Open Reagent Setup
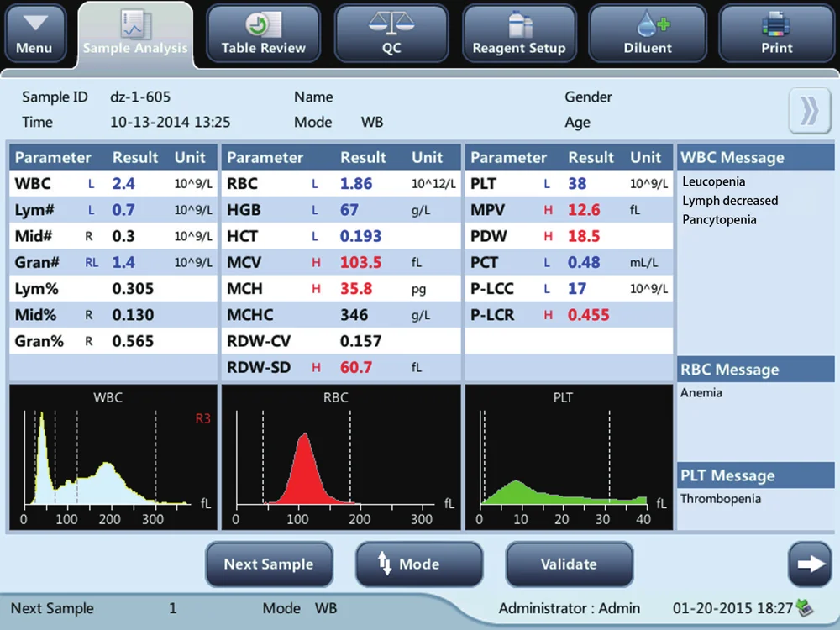 (518, 34)
